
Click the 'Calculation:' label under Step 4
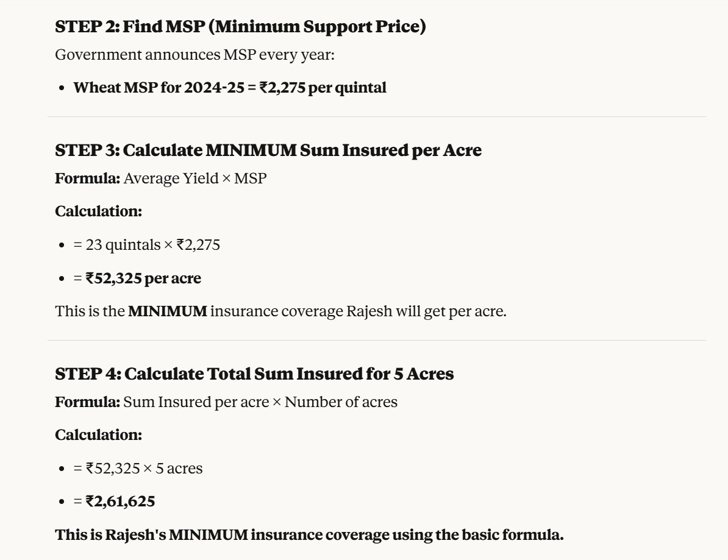click(98, 435)
